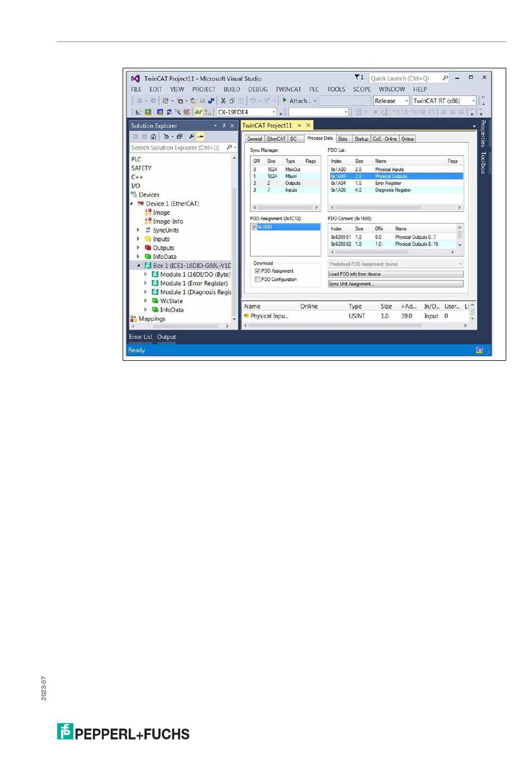This screenshot has height=762, width=532.
Task: Click the PDO List horizontal scrollbar
Action: tap(396, 207)
